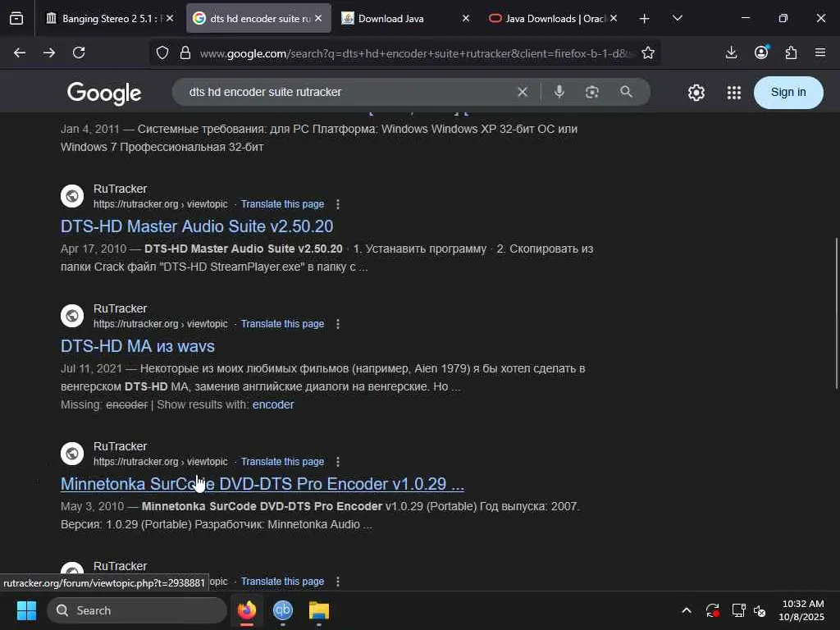Click the Minnetonka result globe favicon
Viewport: 840px width, 630px height.
(72, 454)
